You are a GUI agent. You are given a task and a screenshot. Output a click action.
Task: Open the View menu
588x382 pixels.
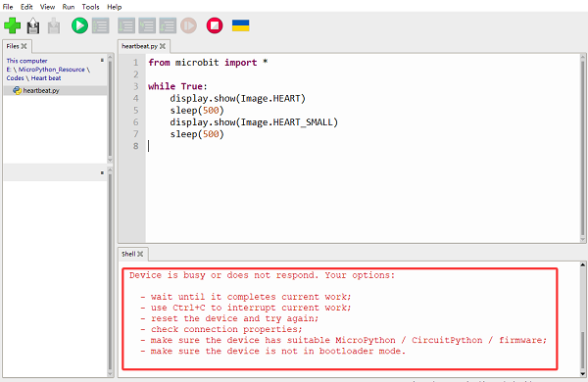point(48,7)
